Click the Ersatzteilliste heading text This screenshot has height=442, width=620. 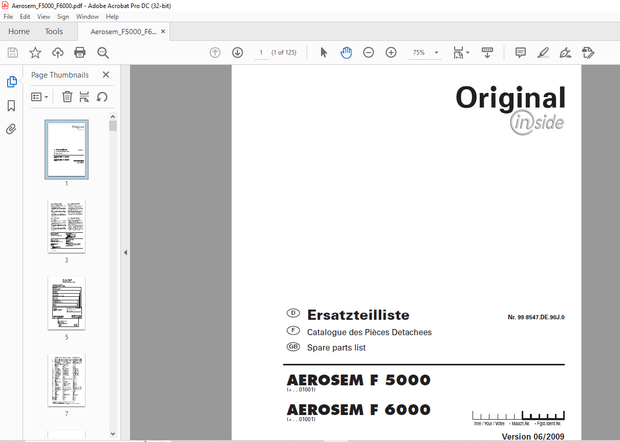pos(358,315)
